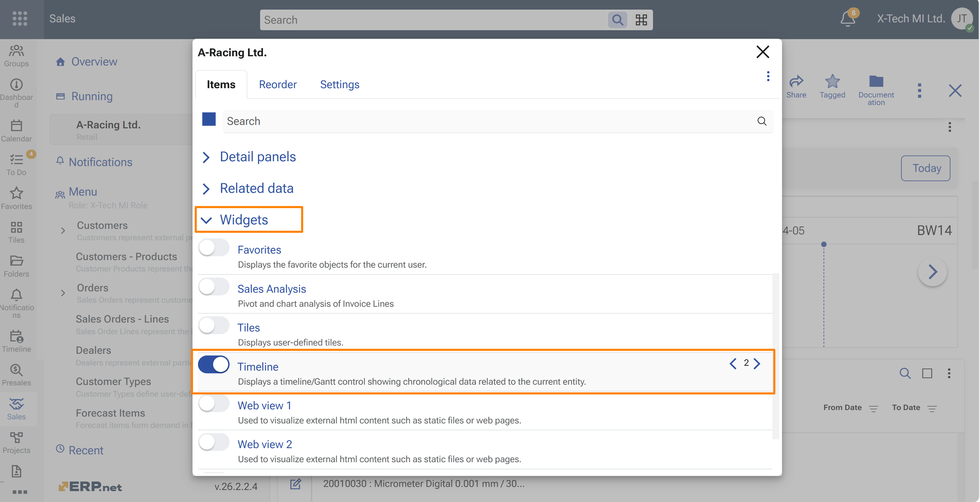This screenshot has height=502, width=980.
Task: Disable the Timeline widget
Action: [x=214, y=364]
